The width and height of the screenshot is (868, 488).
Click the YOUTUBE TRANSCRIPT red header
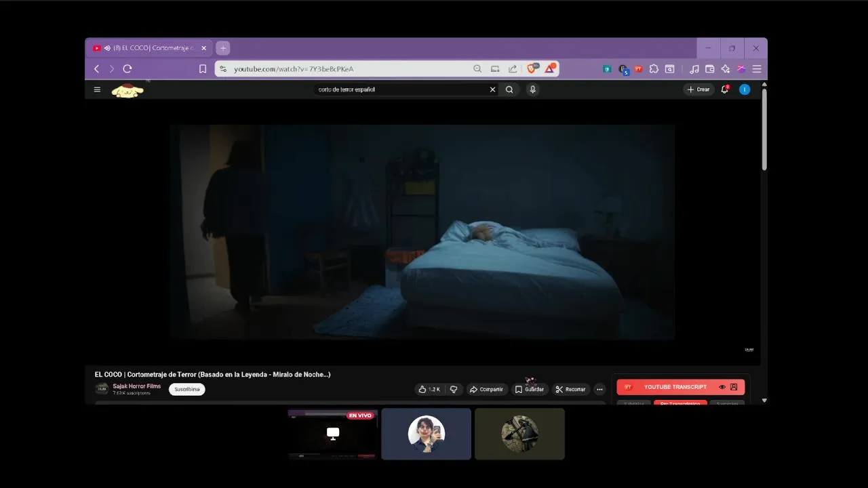681,387
